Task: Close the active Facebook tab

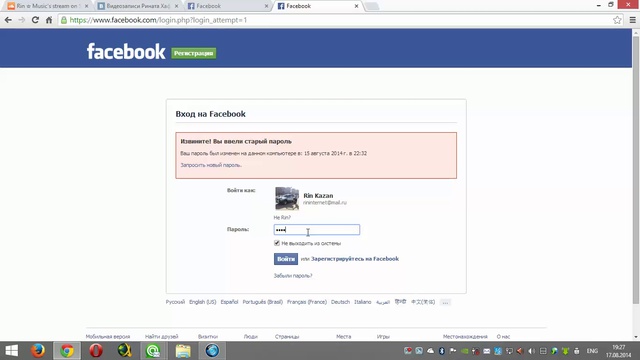Action: (356, 6)
